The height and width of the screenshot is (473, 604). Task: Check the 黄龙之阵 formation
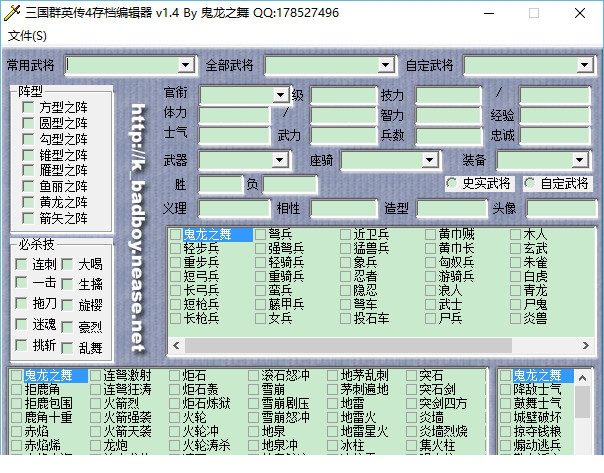tap(28, 202)
